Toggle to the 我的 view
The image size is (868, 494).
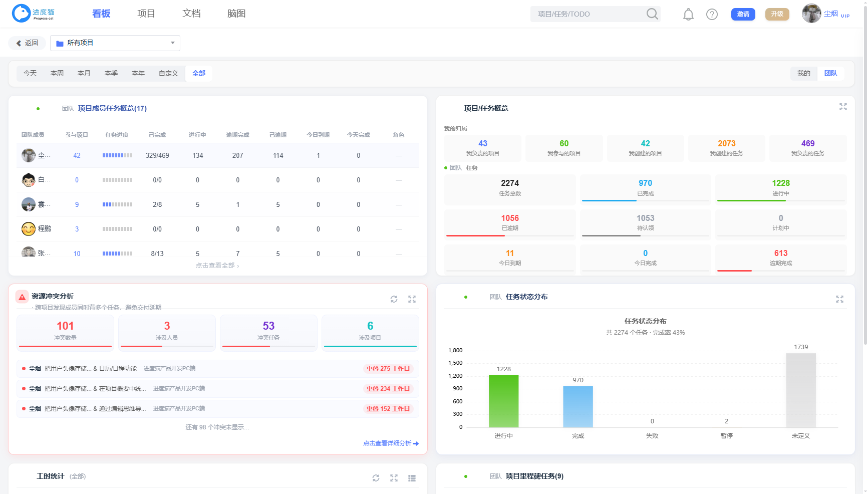(x=803, y=73)
